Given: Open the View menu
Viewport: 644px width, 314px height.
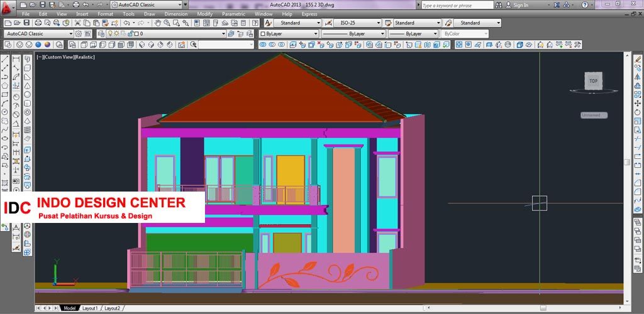Looking at the screenshot, I should (62, 14).
